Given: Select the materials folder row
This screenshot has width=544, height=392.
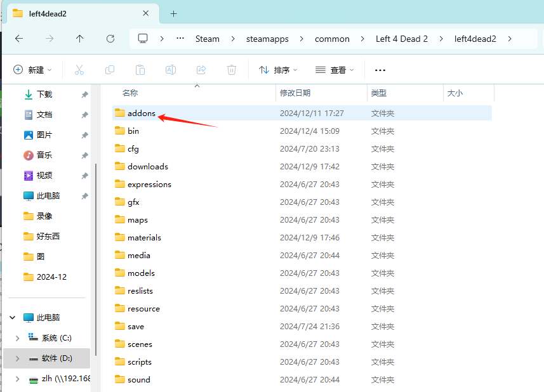Looking at the screenshot, I should (x=302, y=237).
